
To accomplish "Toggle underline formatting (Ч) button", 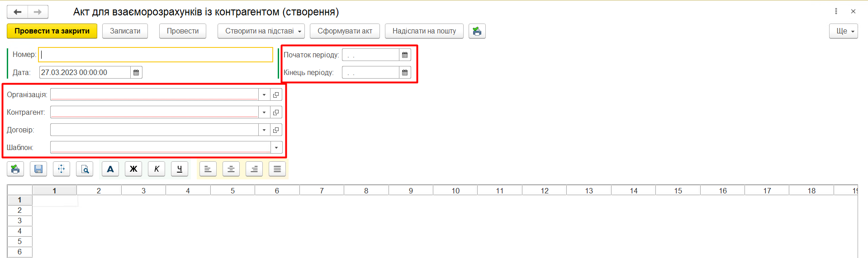I will pyautogui.click(x=180, y=169).
